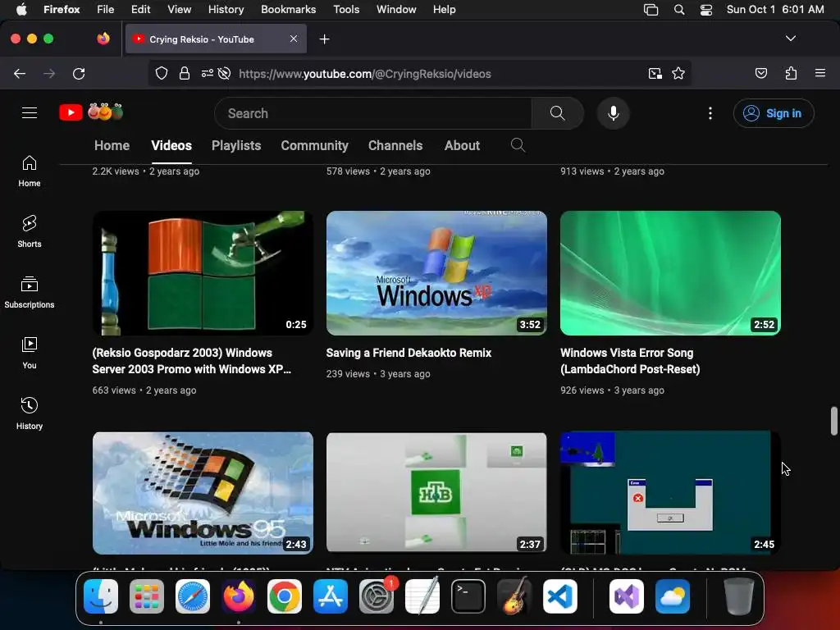Image resolution: width=840 pixels, height=630 pixels.
Task: Open the About tab
Action: point(462,146)
